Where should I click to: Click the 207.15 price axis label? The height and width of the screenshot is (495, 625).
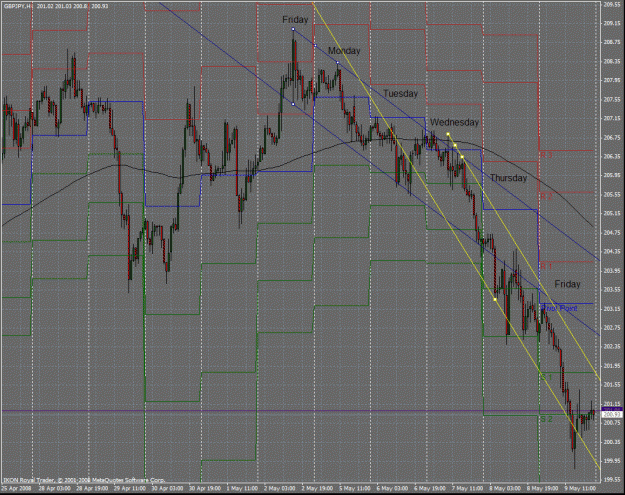611,118
